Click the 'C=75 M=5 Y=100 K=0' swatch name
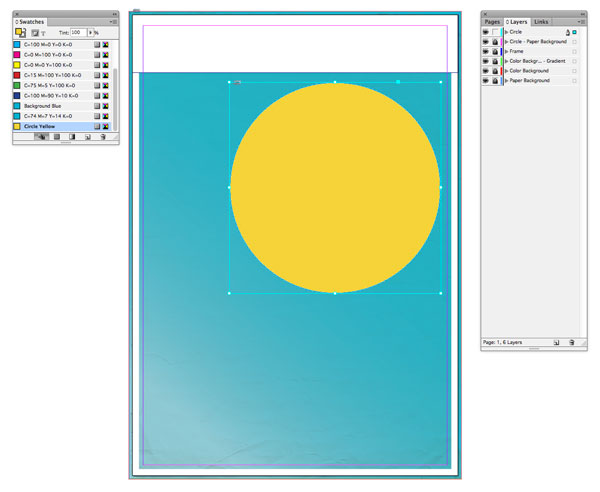The height and width of the screenshot is (492, 600). [49, 86]
